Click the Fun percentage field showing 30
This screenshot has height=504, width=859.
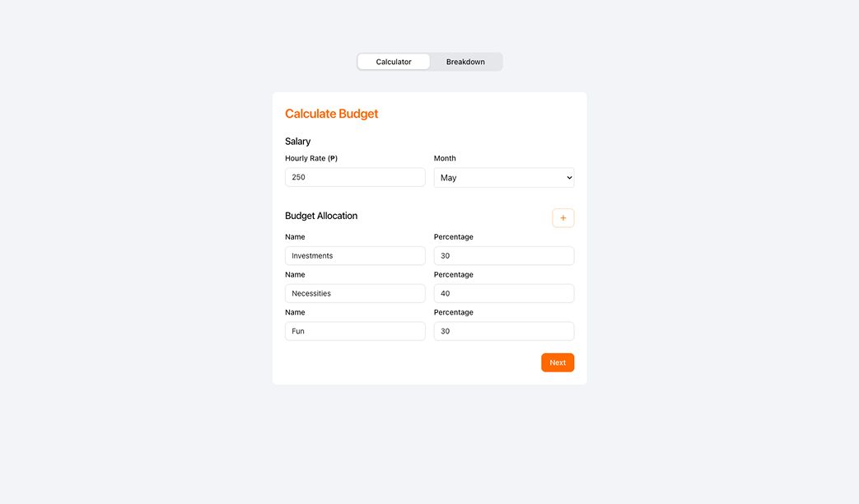(503, 331)
